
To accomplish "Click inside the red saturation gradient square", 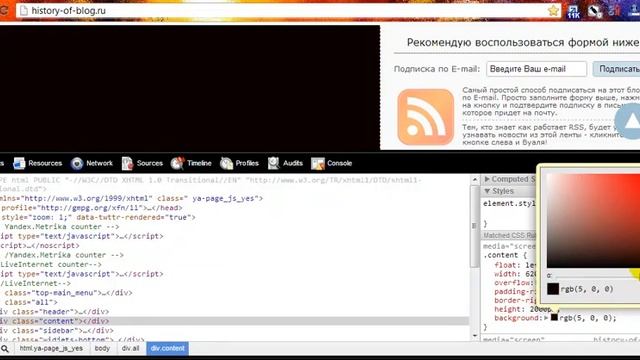I will point(593,221).
